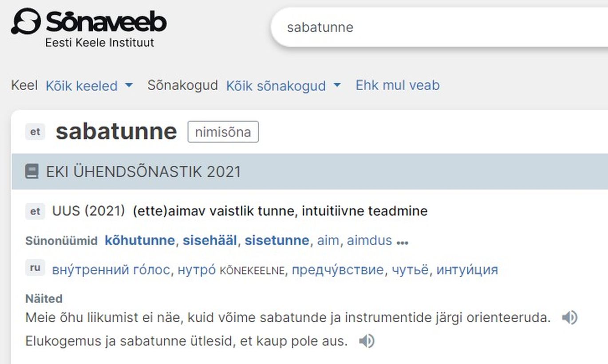The height and width of the screenshot is (364, 608).
Task: Click the Sõnaveeb logo icon
Action: [x=26, y=22]
